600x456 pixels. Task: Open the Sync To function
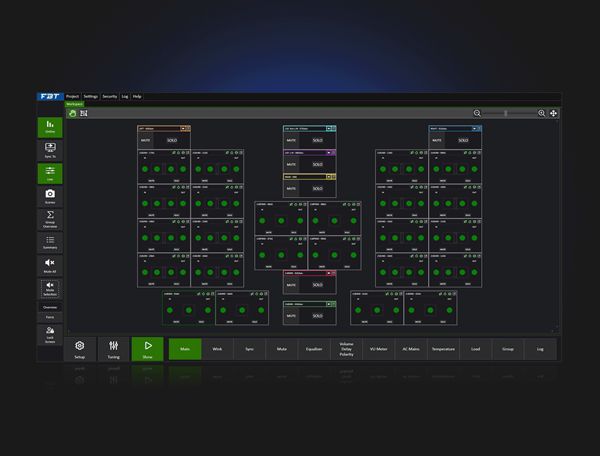(x=50, y=150)
